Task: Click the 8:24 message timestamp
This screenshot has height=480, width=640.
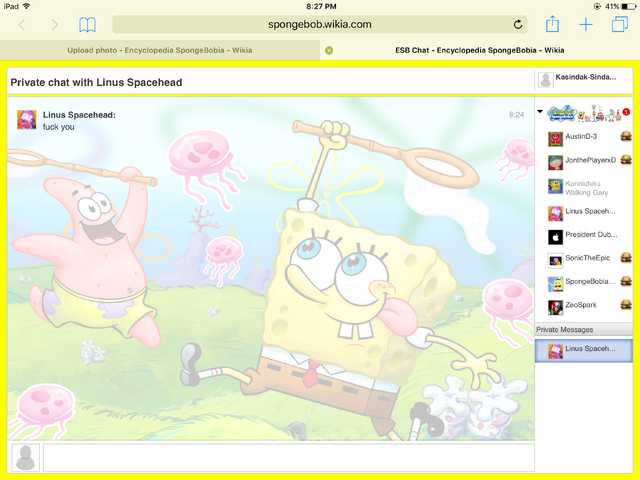Action: tap(516, 115)
